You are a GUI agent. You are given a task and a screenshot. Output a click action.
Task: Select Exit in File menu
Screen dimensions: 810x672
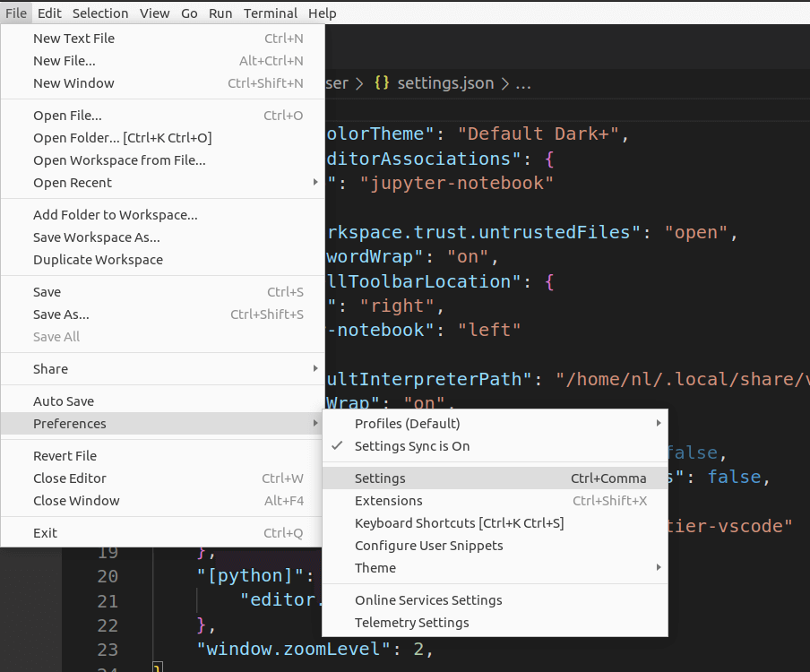163,533
